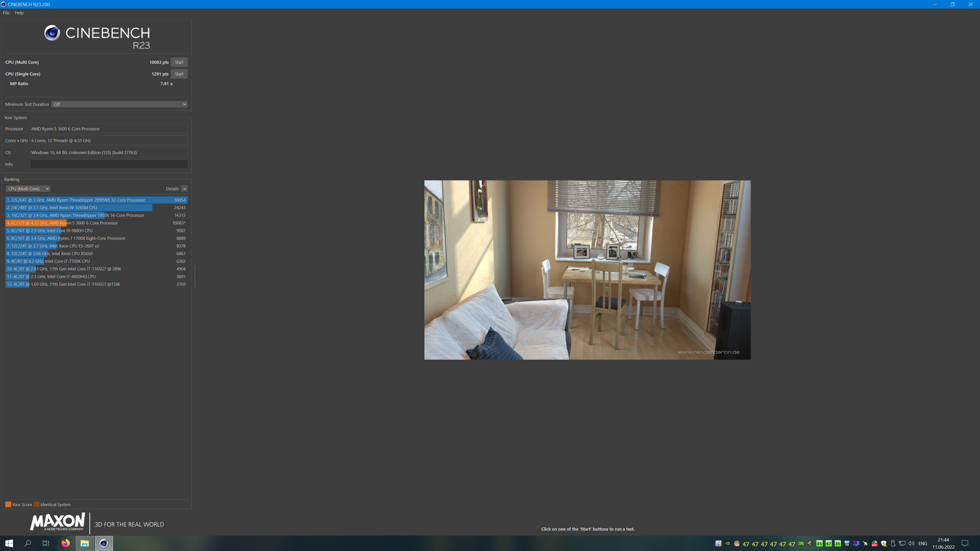Open Windows Task View
The height and width of the screenshot is (551, 980).
46,543
